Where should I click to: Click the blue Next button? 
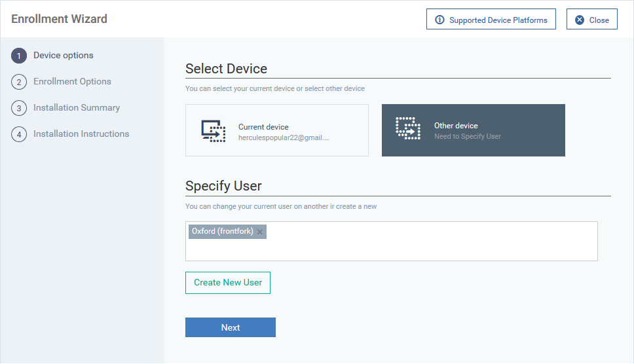pyautogui.click(x=231, y=327)
